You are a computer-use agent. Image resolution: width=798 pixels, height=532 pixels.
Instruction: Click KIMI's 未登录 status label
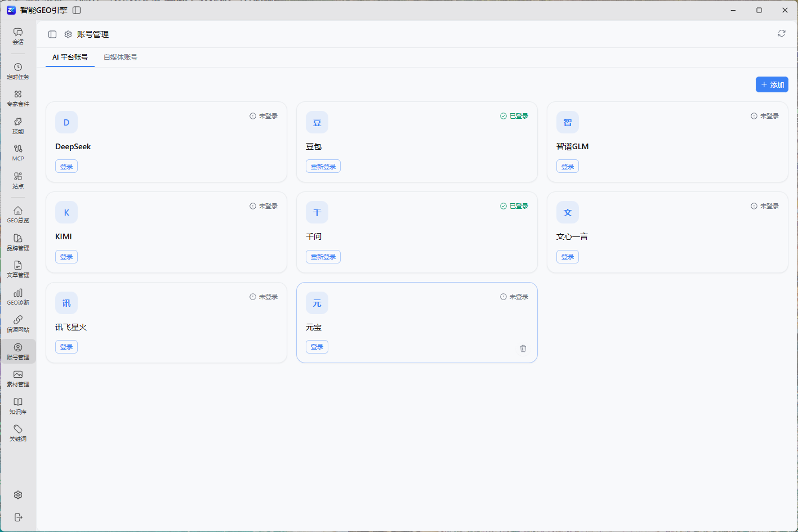point(264,206)
